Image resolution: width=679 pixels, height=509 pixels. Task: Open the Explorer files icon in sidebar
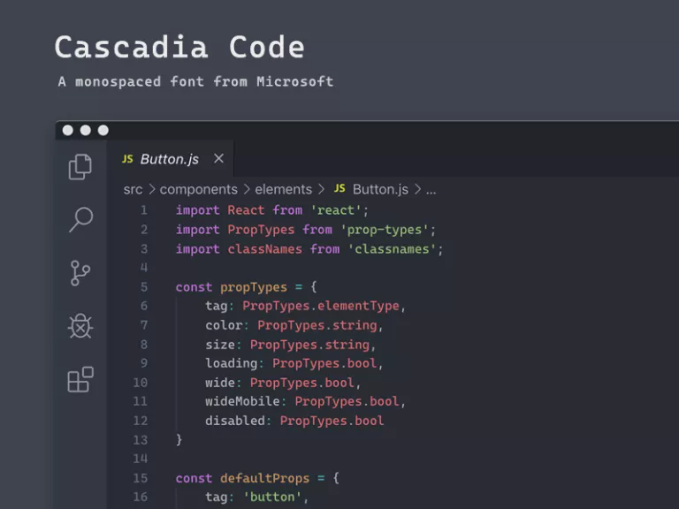pos(80,167)
